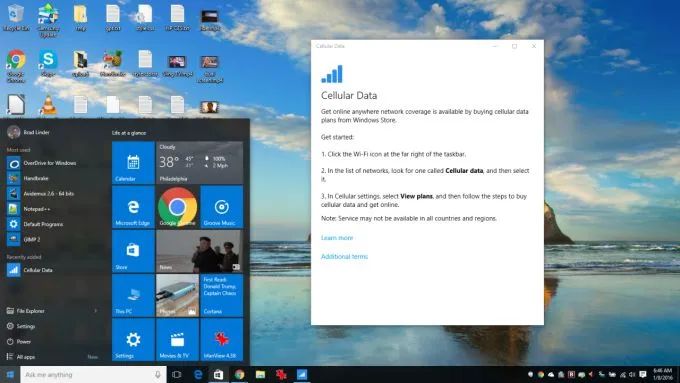
Task: Click the Windows Start button
Action: [10, 374]
